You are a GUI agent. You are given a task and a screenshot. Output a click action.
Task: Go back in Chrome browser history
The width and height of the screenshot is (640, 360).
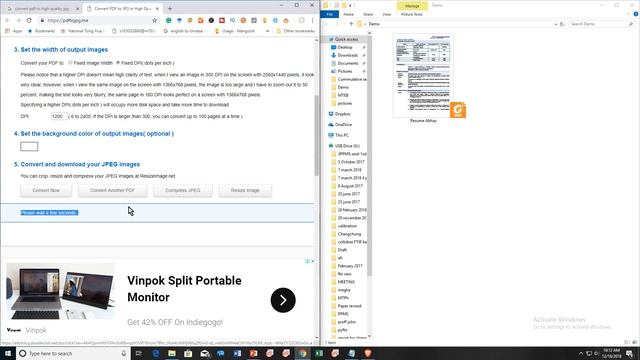[8, 20]
